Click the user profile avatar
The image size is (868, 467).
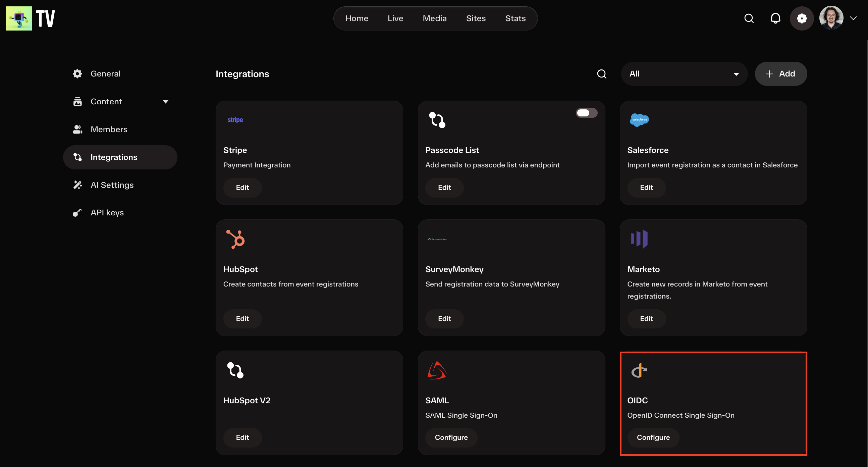831,18
